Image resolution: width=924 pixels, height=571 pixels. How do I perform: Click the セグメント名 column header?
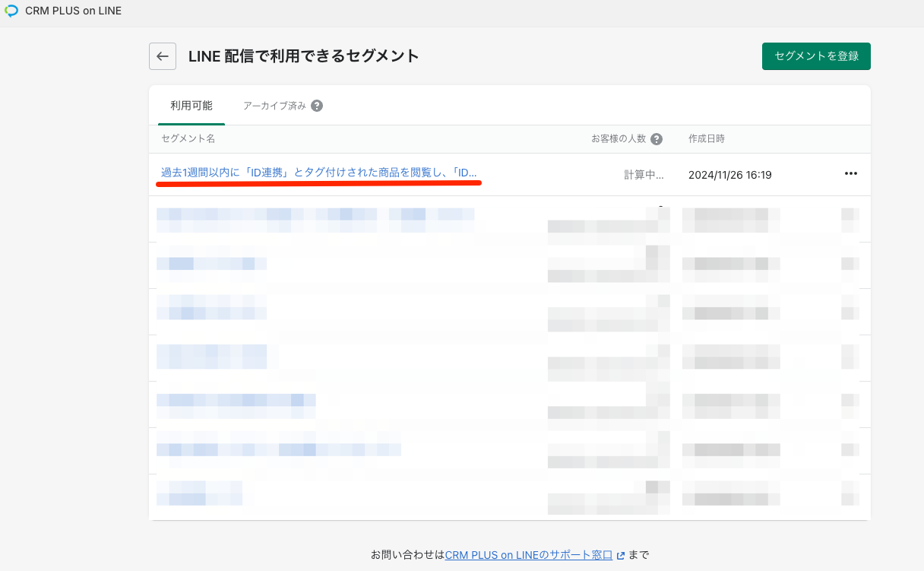click(188, 139)
